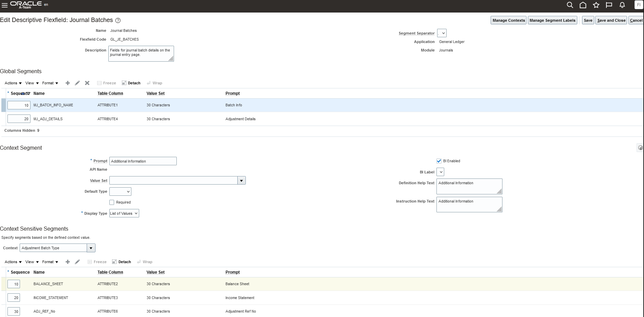Expand the Display Type dropdown
The image size is (644, 317).
tap(124, 213)
